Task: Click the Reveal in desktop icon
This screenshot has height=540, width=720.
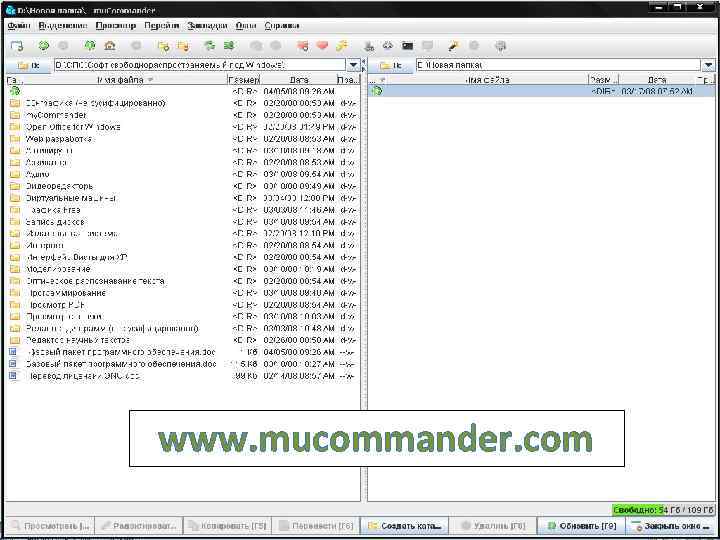Action: point(454,46)
